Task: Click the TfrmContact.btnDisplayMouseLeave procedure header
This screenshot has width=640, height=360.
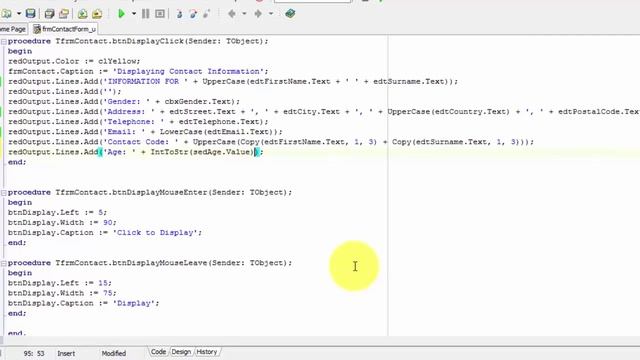Action: point(150,263)
